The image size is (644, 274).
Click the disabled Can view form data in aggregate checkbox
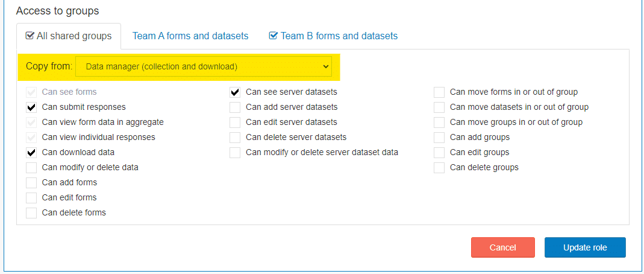[x=31, y=123]
